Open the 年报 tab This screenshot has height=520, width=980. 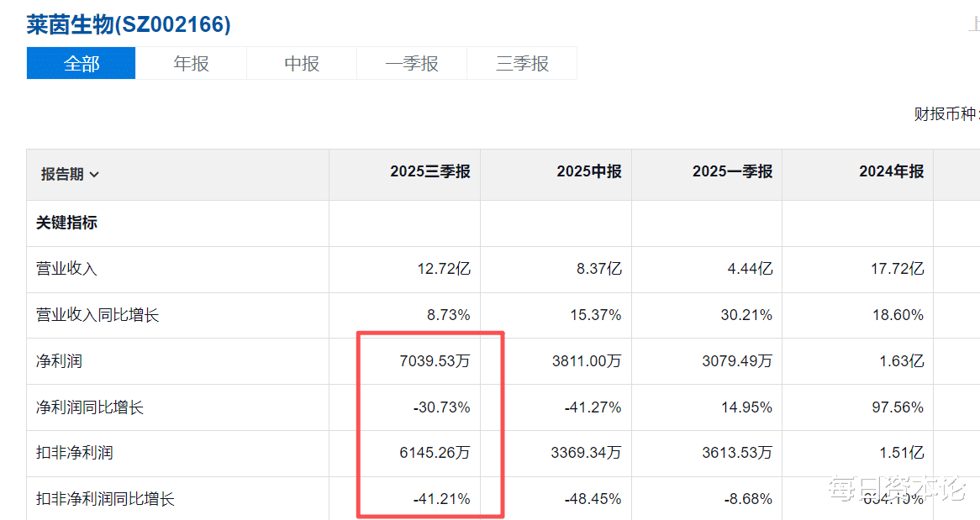coord(192,64)
